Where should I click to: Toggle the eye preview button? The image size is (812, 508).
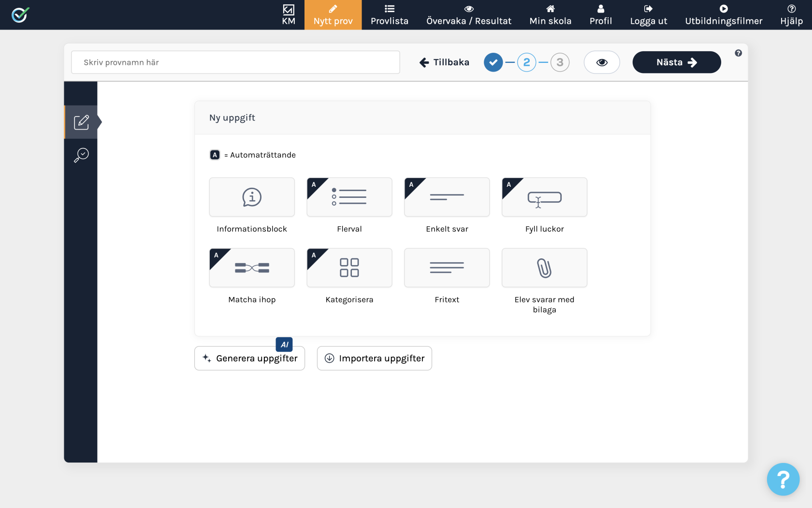(x=602, y=62)
